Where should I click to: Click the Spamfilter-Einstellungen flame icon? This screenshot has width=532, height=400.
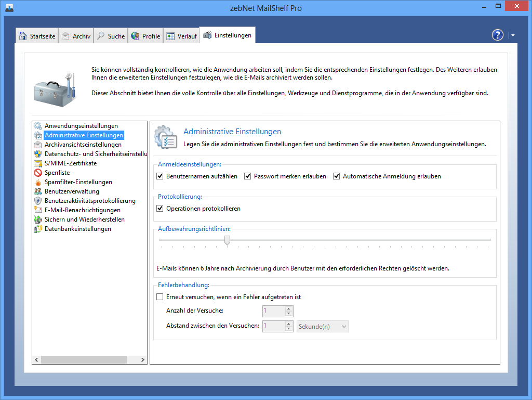(x=37, y=182)
